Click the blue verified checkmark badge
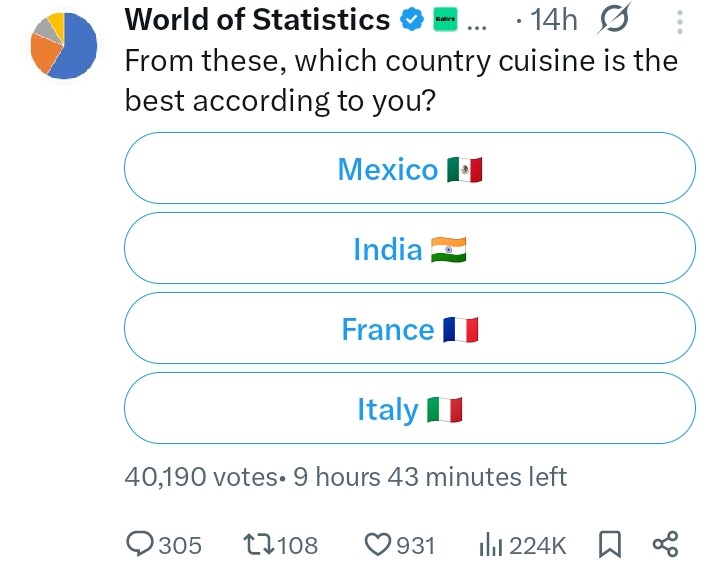720x576 pixels. click(x=411, y=20)
